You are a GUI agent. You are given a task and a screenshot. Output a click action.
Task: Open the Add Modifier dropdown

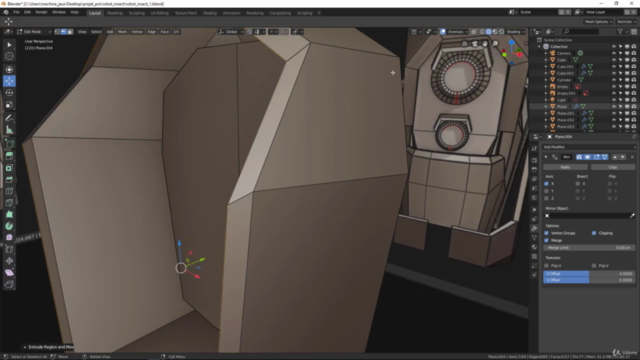tap(589, 147)
